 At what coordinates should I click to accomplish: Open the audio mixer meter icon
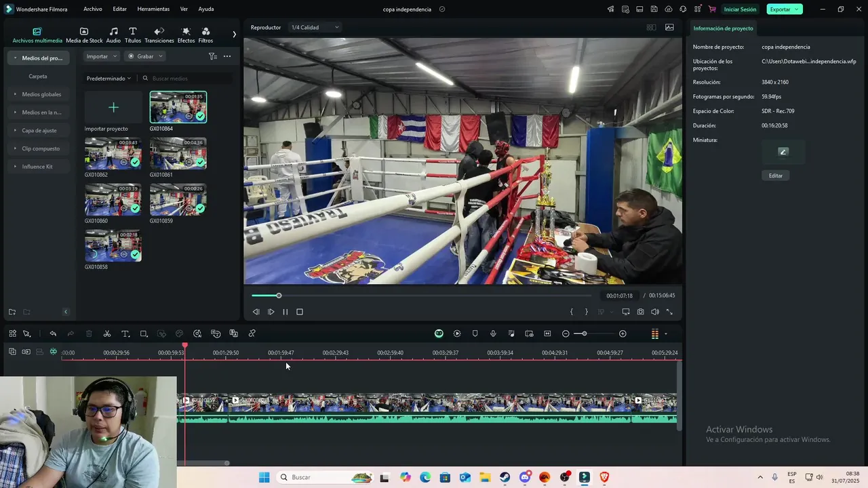tap(654, 333)
